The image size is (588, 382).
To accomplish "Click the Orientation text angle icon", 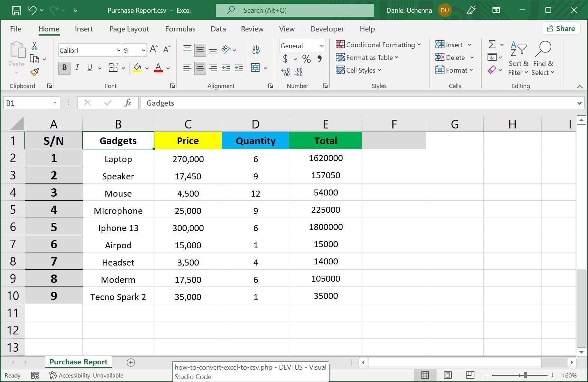I will 226,49.
